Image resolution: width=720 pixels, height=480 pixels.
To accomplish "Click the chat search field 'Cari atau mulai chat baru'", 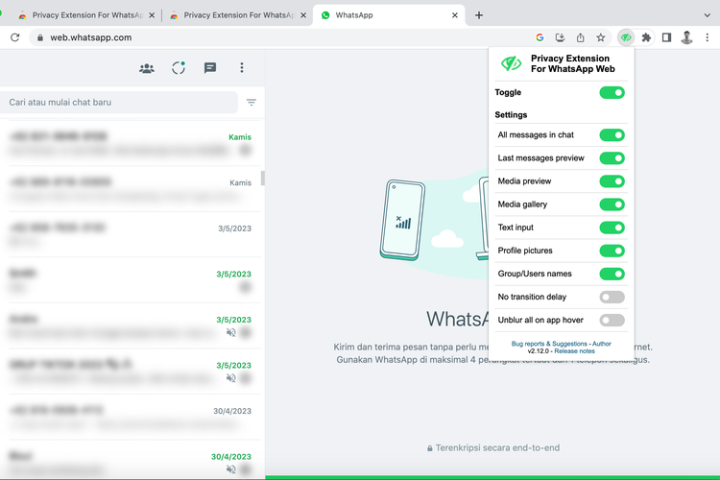I will pyautogui.click(x=119, y=102).
